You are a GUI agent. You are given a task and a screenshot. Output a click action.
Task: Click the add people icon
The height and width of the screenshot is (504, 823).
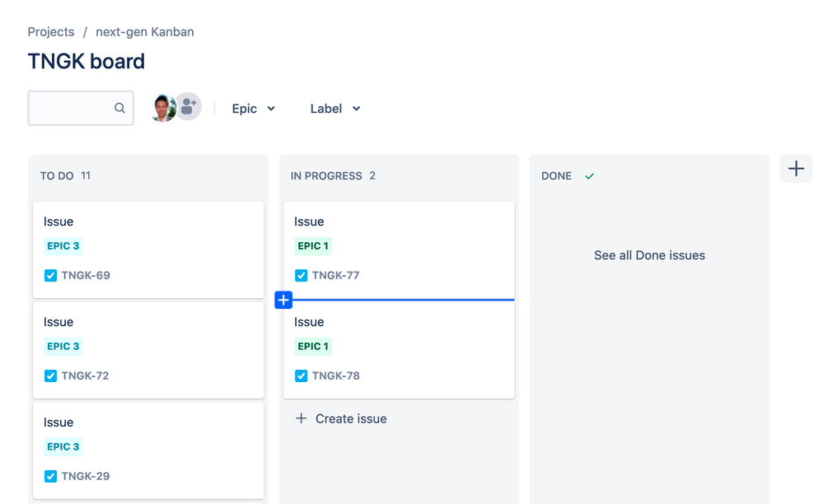tap(189, 106)
